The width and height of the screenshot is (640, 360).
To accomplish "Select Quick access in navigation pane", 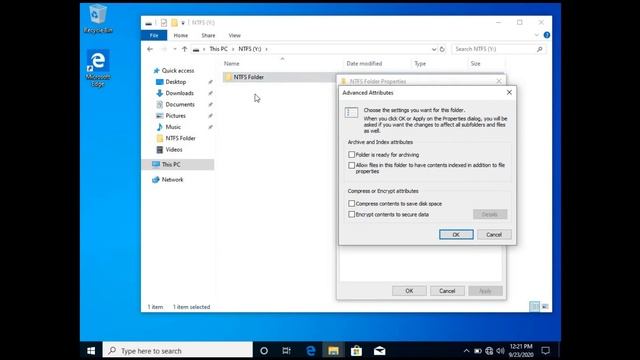I will 178,71.
